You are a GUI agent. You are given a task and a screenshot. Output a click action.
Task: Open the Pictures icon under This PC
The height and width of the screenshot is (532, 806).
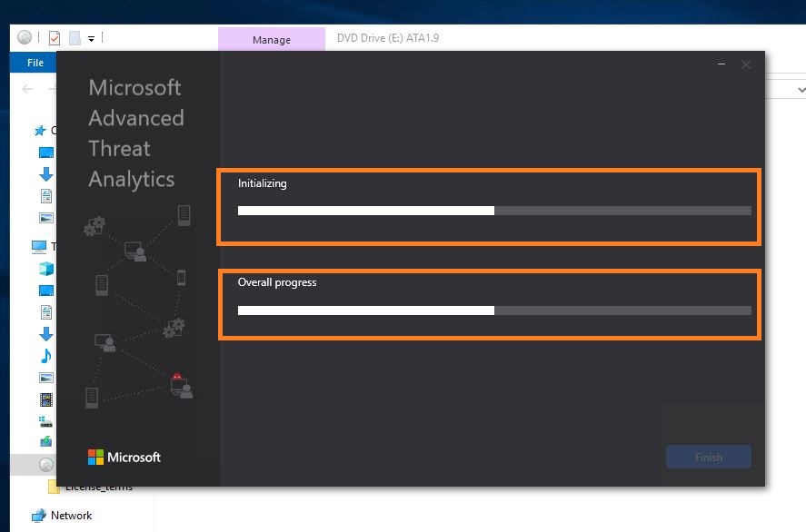tap(46, 378)
